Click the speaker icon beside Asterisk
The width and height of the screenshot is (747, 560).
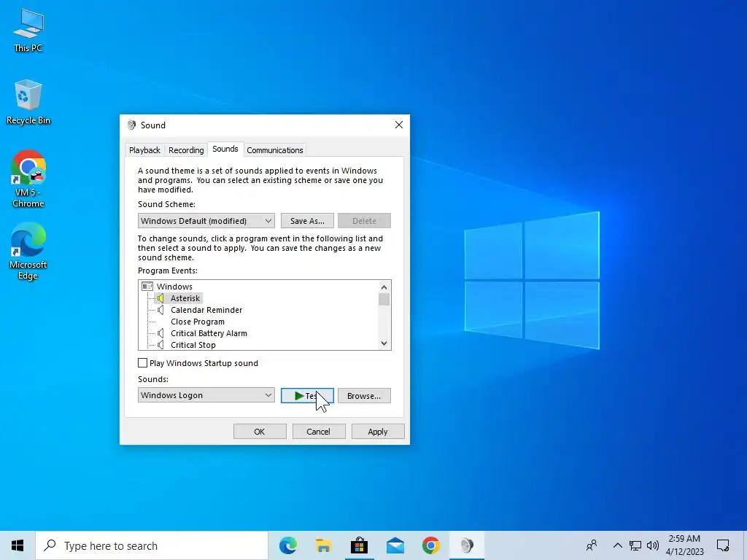(x=160, y=298)
